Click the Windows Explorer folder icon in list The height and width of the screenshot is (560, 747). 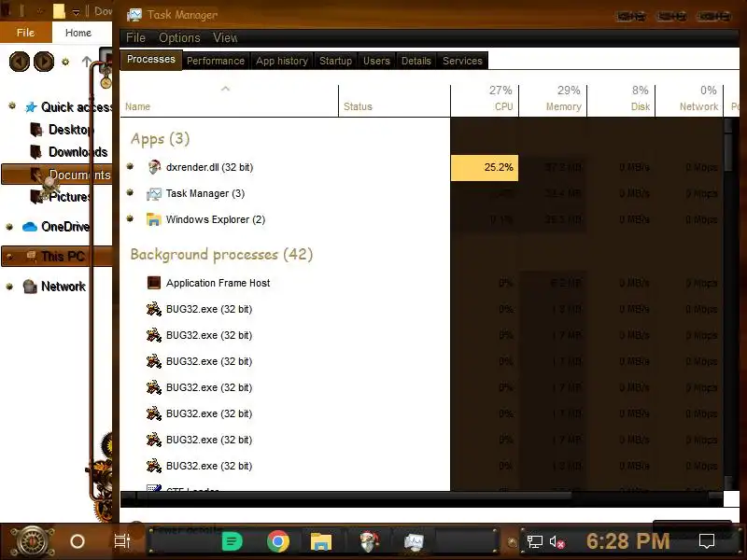(x=153, y=219)
